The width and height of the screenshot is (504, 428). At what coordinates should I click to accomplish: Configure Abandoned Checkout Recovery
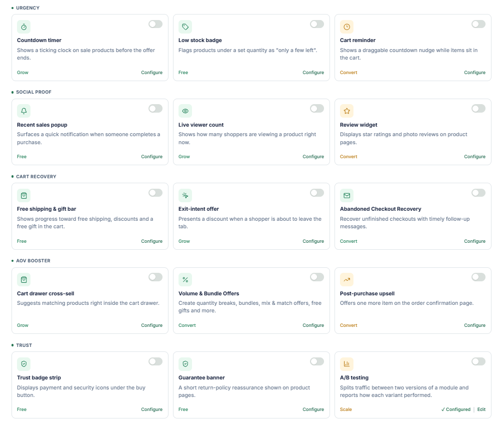tap(475, 241)
